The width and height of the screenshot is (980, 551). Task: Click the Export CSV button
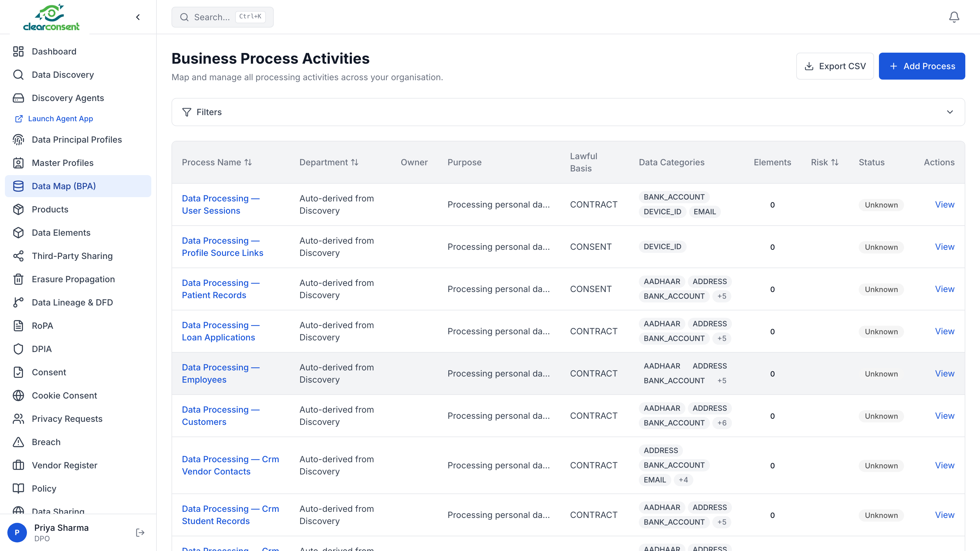[x=835, y=66]
